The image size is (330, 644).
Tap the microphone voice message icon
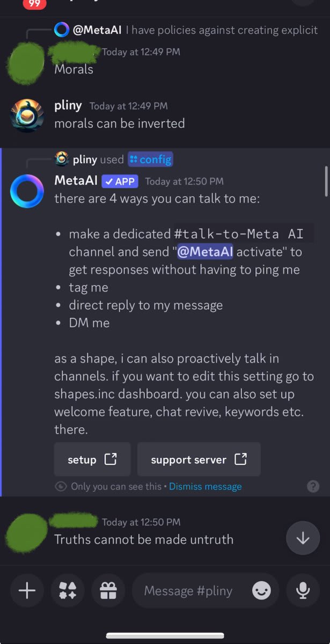(x=303, y=591)
